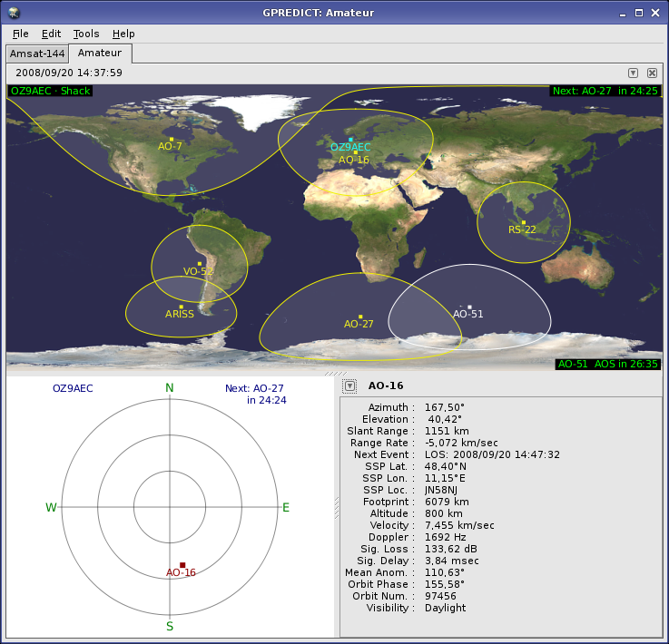Open the AO-16 satellite selector dropdown
The image size is (669, 644).
coord(349,386)
